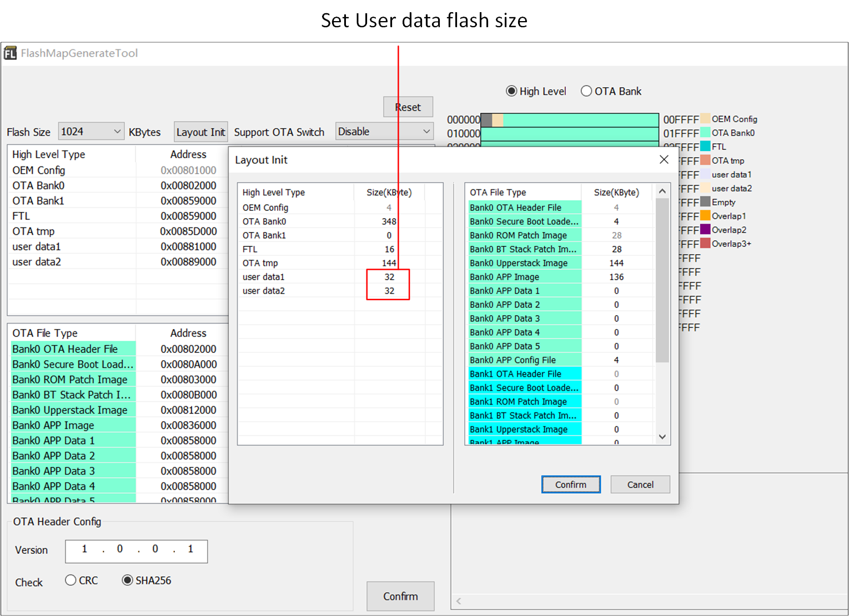The width and height of the screenshot is (849, 616).
Task: Select Bank0 ROM Patch Image in dialog list
Action: 525,235
